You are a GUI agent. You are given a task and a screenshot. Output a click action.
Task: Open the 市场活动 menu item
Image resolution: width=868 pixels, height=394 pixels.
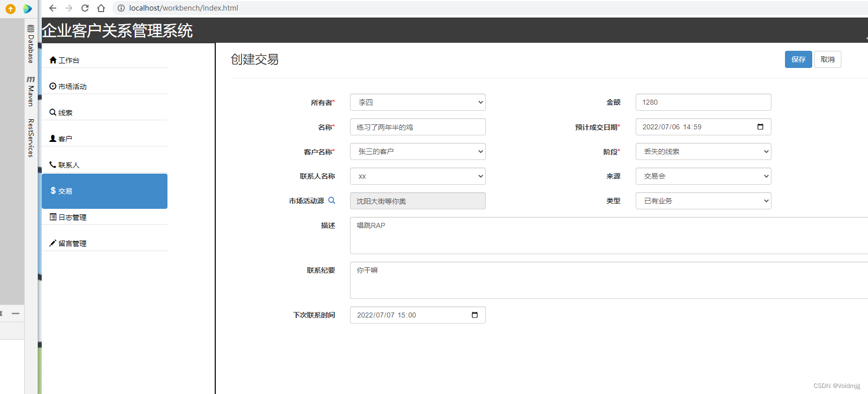tap(105, 86)
